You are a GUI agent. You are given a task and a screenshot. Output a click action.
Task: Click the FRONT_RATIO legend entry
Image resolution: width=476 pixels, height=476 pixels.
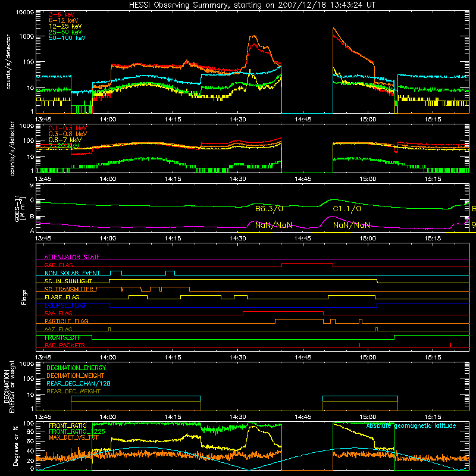(68, 425)
